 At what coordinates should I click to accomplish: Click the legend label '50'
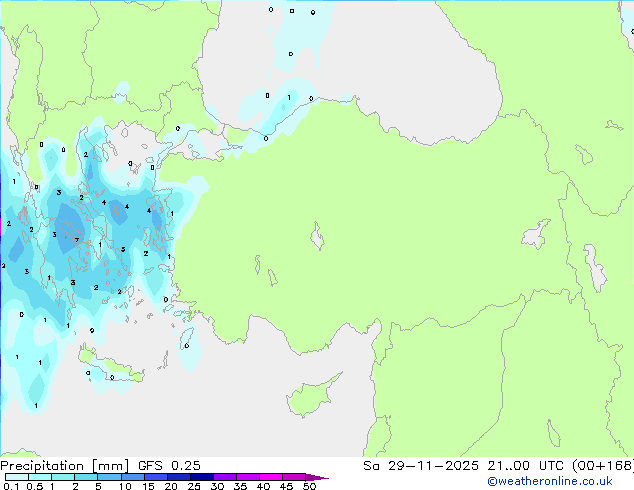pos(309,486)
